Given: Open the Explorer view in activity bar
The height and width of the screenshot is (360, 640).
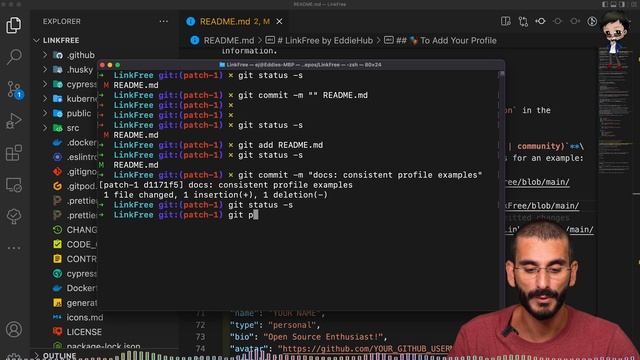Looking at the screenshot, I should [x=13, y=25].
